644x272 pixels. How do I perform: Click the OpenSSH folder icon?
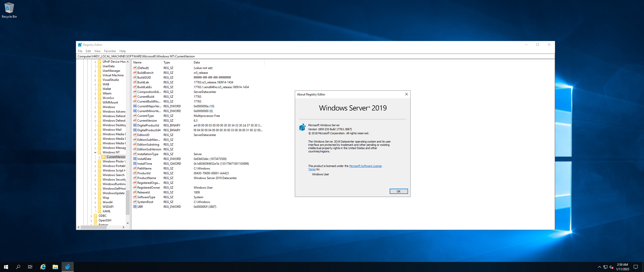point(95,220)
